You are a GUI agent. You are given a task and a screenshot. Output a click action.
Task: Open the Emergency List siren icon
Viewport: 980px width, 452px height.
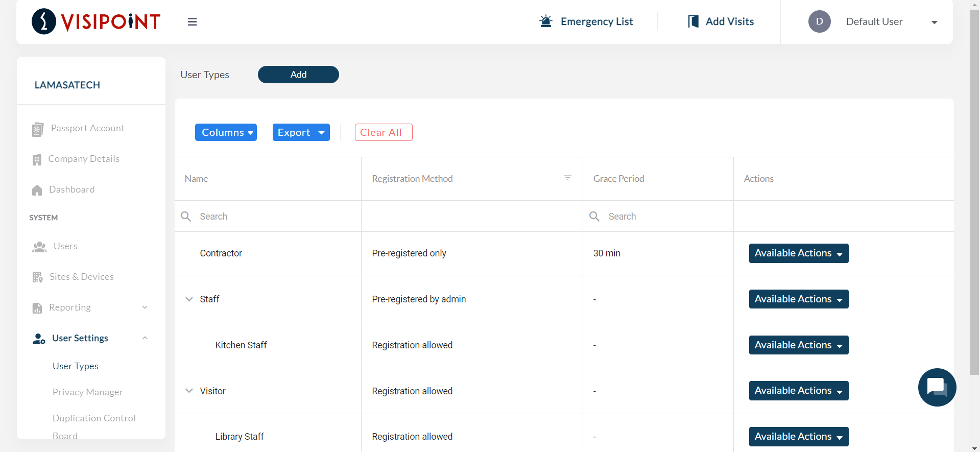point(546,21)
